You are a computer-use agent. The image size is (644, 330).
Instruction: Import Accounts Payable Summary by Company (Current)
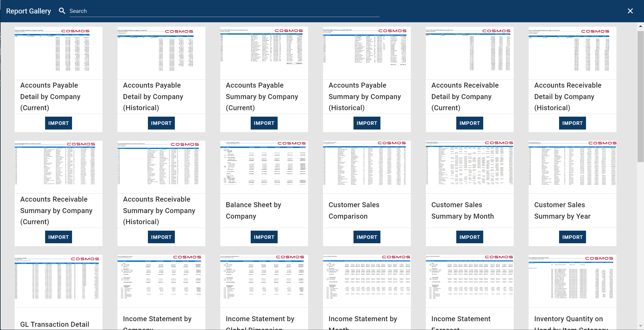point(264,123)
